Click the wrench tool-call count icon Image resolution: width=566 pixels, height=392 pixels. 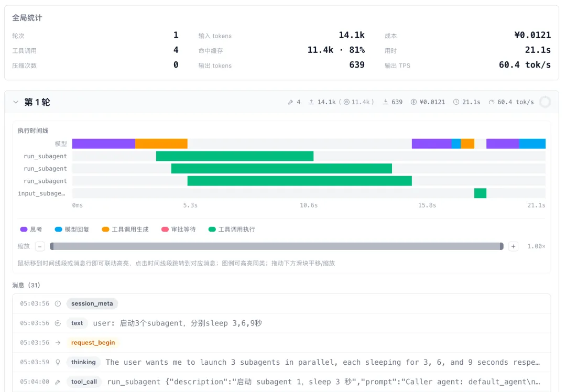290,102
